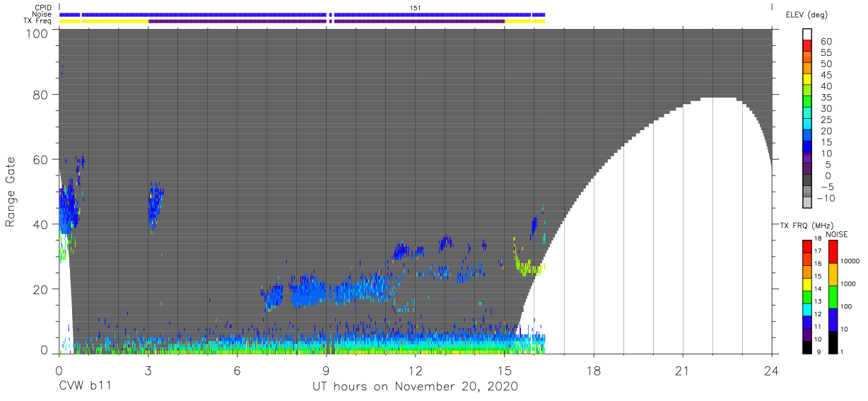This screenshot has width=868, height=401.
Task: Click the ELEV colorbar label '45'
Action: (x=826, y=75)
